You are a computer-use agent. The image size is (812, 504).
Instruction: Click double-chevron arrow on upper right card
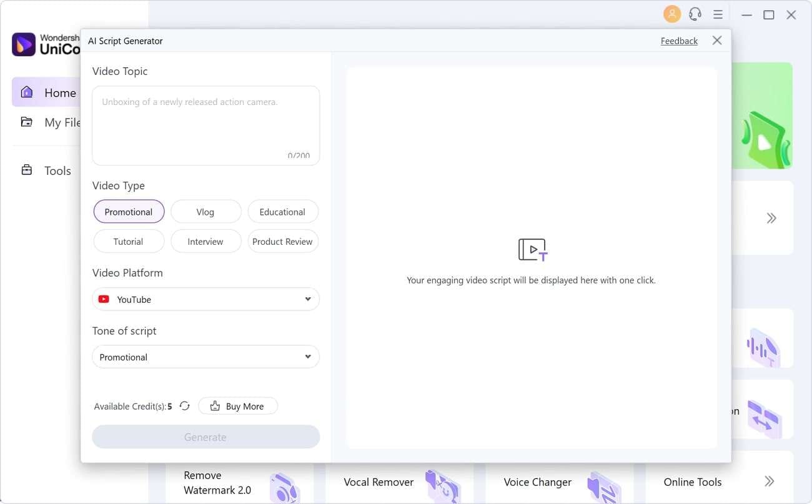[x=771, y=218]
